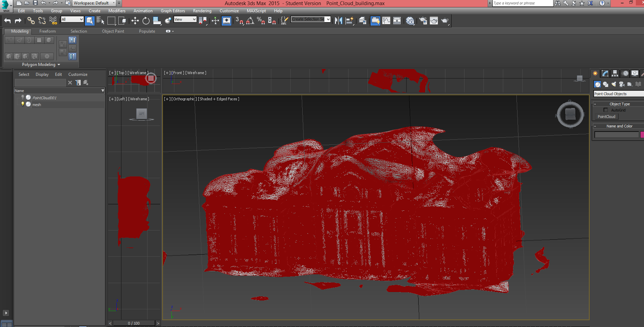Enable the AutoGrid checkbox
The height and width of the screenshot is (327, 644).
pyautogui.click(x=606, y=110)
